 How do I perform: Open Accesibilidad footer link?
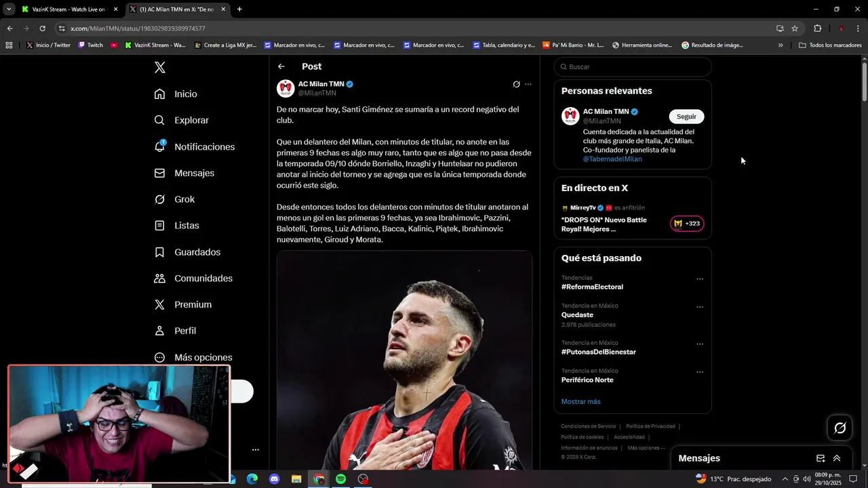click(x=629, y=437)
